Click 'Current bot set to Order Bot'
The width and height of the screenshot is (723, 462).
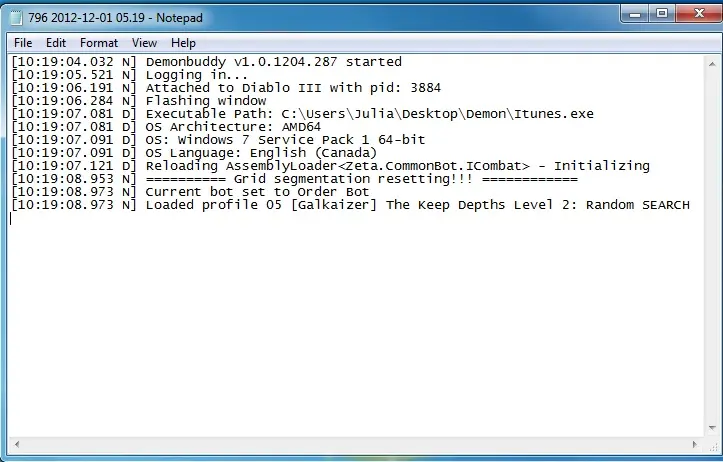[257, 192]
